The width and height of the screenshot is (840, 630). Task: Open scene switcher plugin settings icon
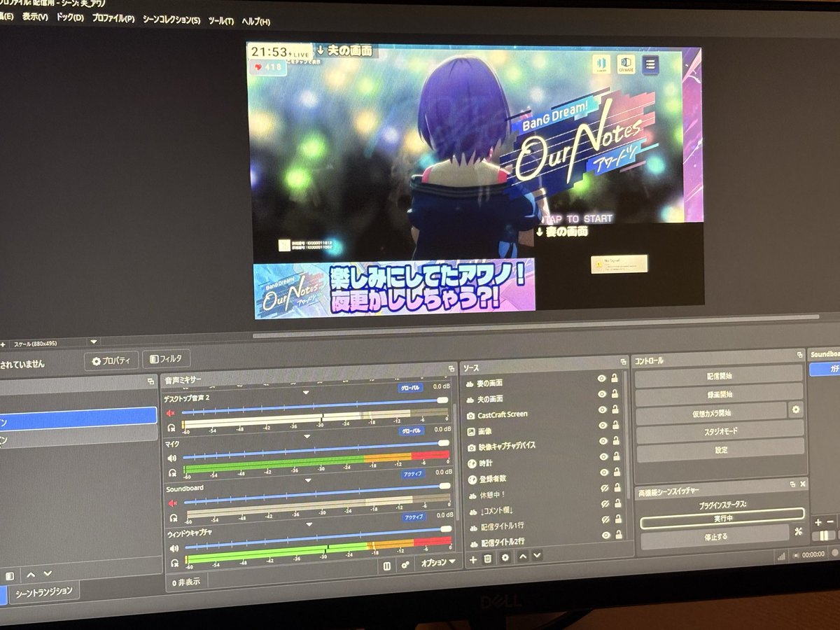click(x=799, y=531)
